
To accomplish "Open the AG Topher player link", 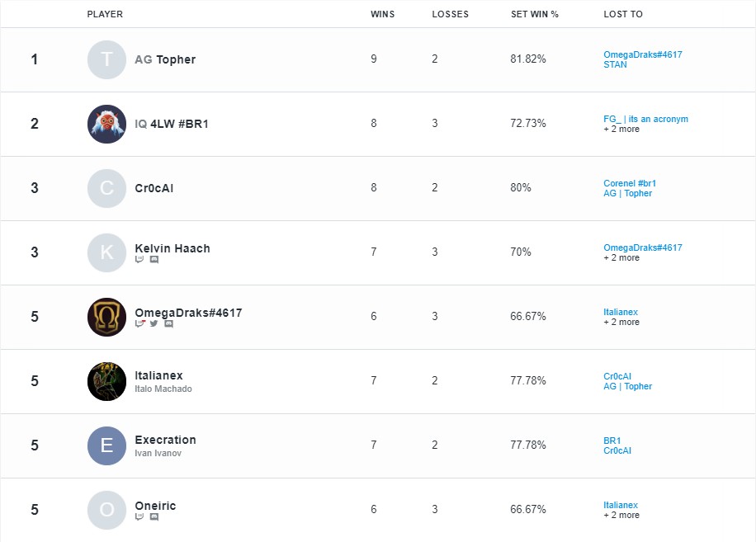I will [165, 59].
